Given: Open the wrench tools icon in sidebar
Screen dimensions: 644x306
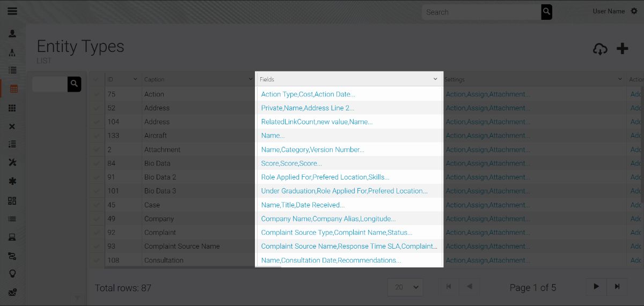Looking at the screenshot, I should pos(12,163).
